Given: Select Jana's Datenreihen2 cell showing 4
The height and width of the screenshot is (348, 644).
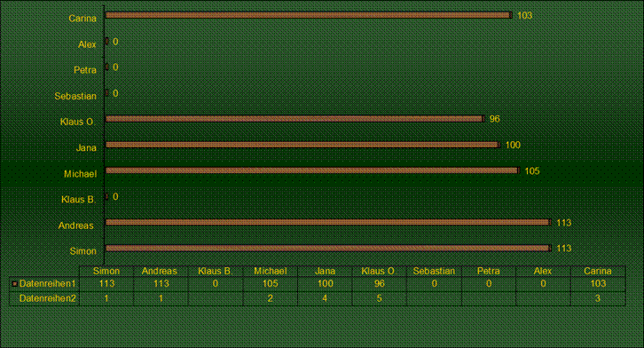Looking at the screenshot, I should pos(325,298).
